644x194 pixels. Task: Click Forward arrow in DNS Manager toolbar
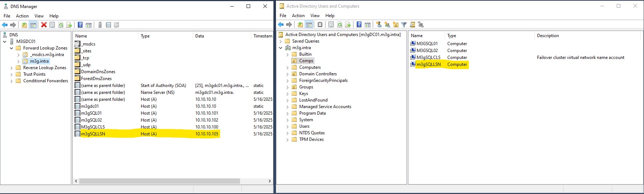13,25
